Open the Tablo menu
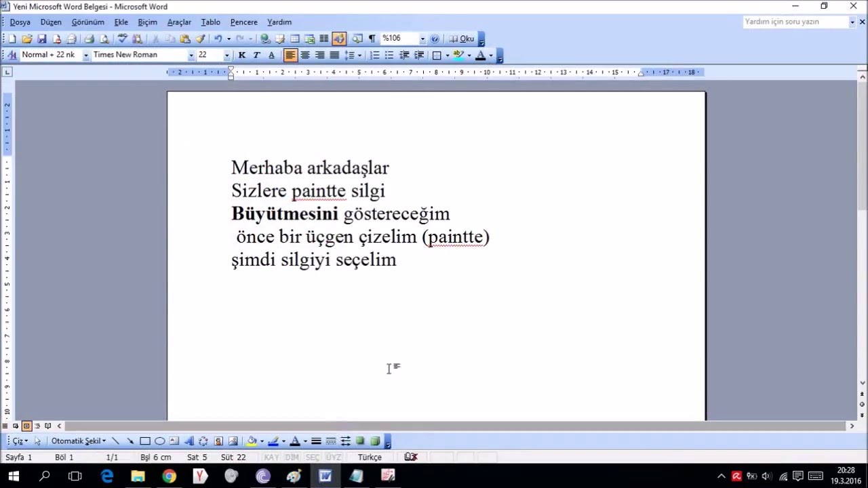This screenshot has height=488, width=868. tap(210, 22)
